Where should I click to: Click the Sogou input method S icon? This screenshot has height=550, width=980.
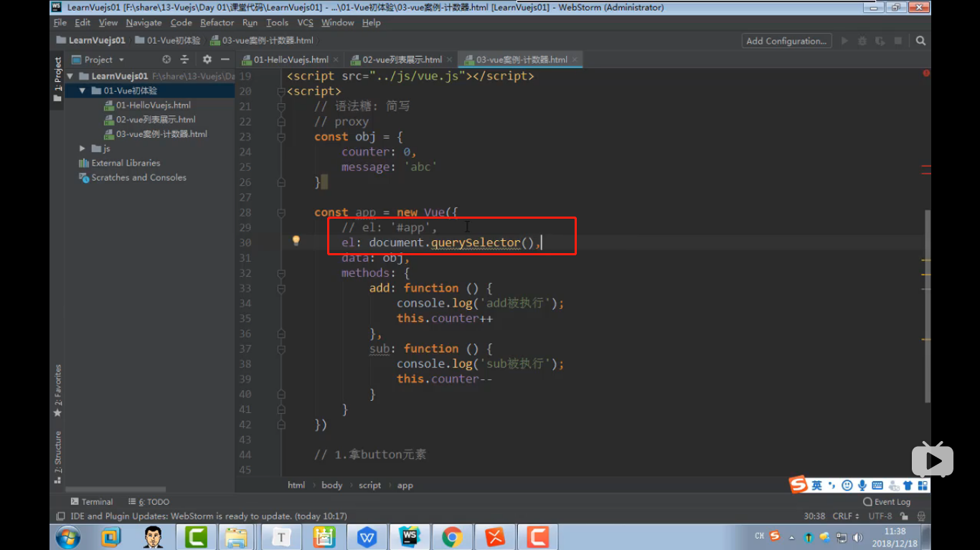[x=798, y=485]
